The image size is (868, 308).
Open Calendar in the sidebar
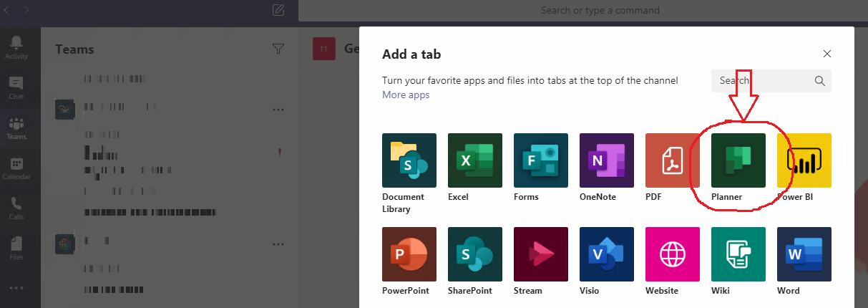[x=16, y=168]
